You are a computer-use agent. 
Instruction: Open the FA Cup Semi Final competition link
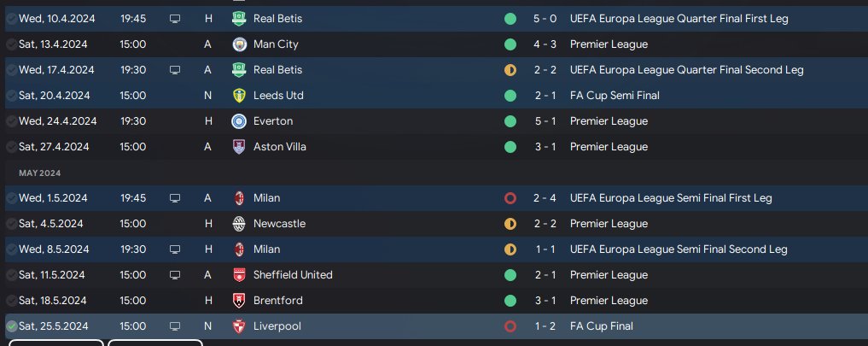tap(615, 96)
